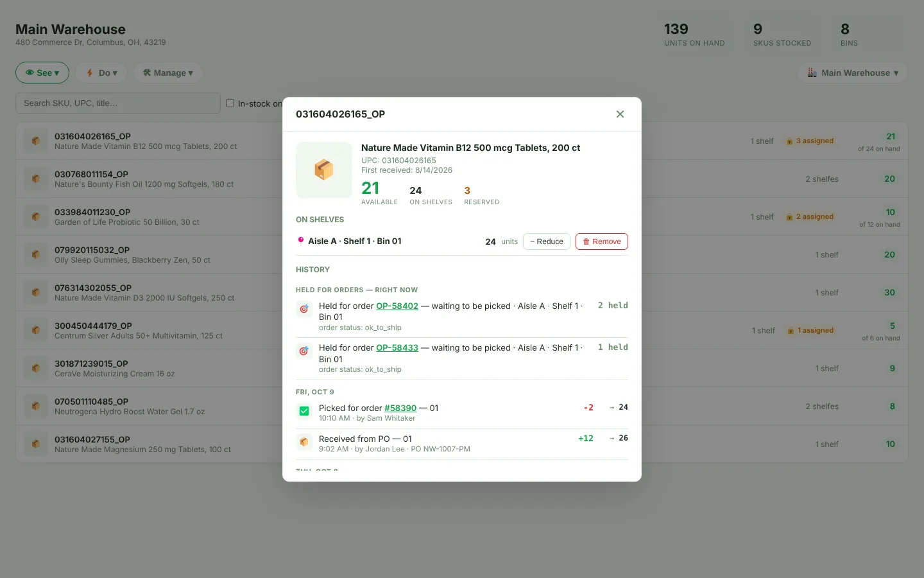Screen dimensions: 924x578
Task: Open picked order link #58390
Action: click(400, 408)
